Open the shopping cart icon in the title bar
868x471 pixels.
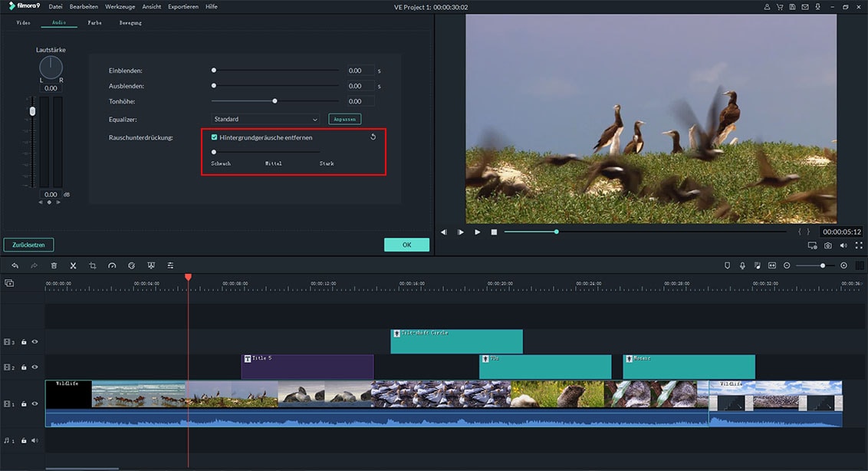779,7
